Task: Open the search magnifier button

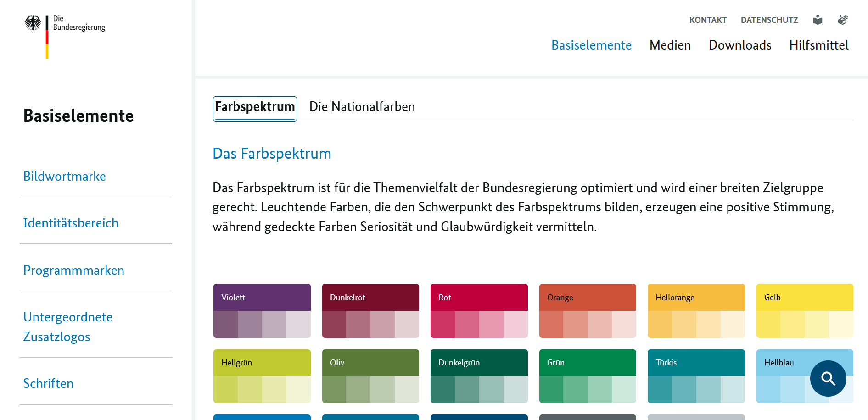Action: [x=828, y=378]
